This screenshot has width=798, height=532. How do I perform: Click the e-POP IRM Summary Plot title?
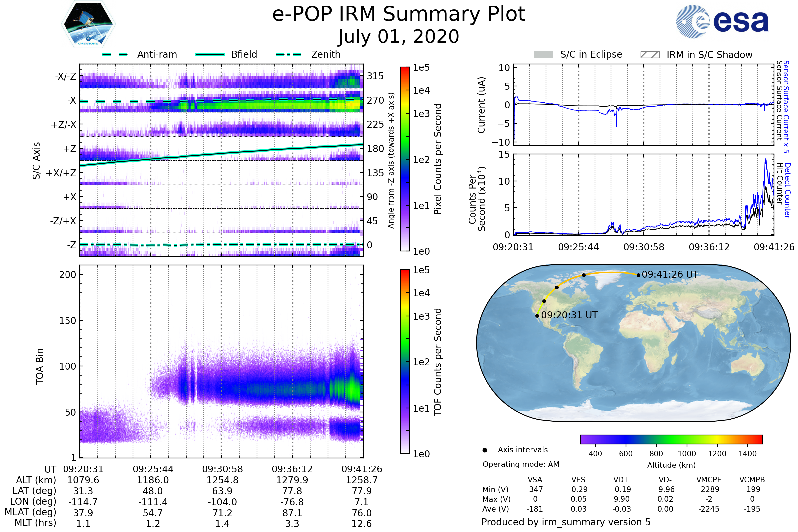[x=399, y=14]
